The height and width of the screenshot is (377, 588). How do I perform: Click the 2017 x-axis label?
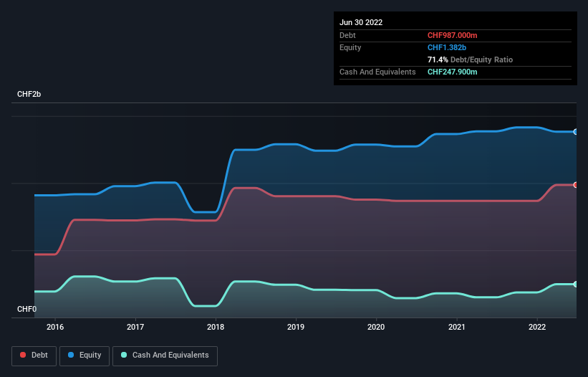[x=135, y=327]
